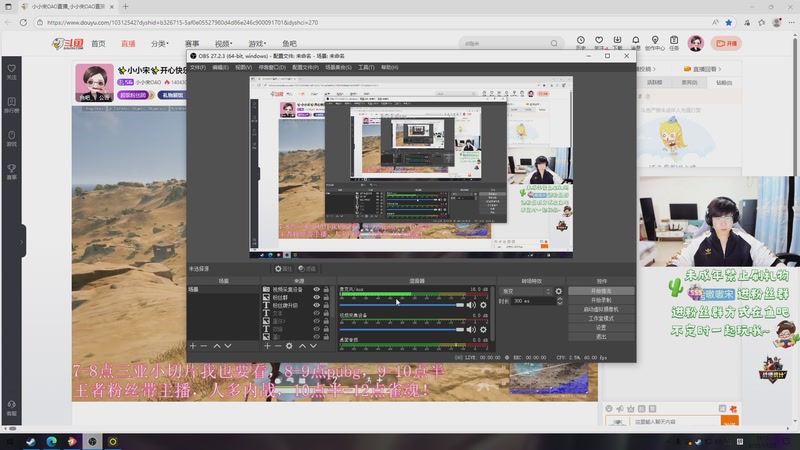This screenshot has width=800, height=450.
Task: Toggle visibility of 粉丝群 source
Action: click(316, 297)
